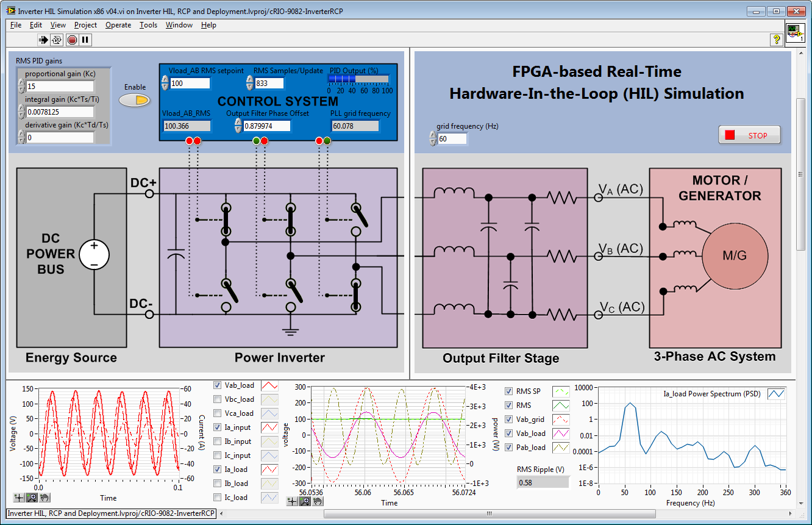Click the vertical scrollbar of the front panel
The width and height of the screenshot is (812, 525).
click(802, 173)
